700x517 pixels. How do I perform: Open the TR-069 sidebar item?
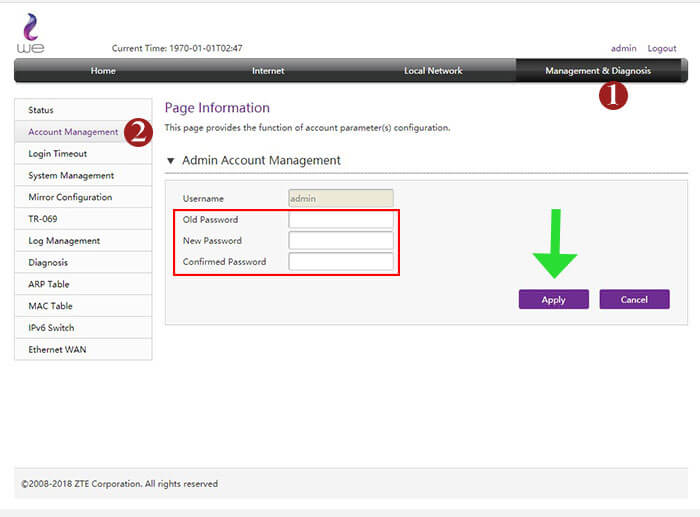pyautogui.click(x=42, y=219)
